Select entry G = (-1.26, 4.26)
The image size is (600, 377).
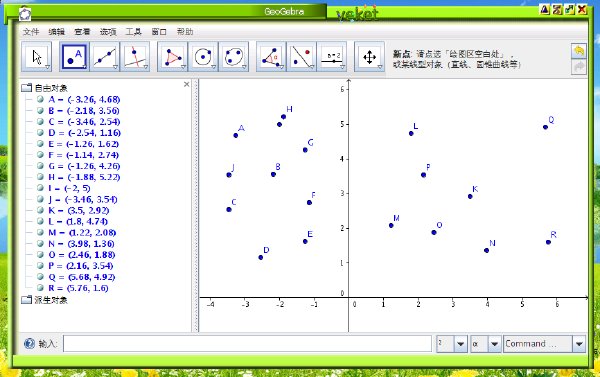(x=84, y=166)
